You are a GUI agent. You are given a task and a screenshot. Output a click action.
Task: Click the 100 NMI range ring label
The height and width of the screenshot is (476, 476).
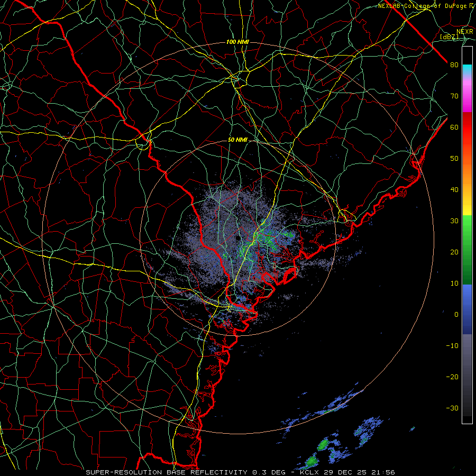tap(237, 42)
